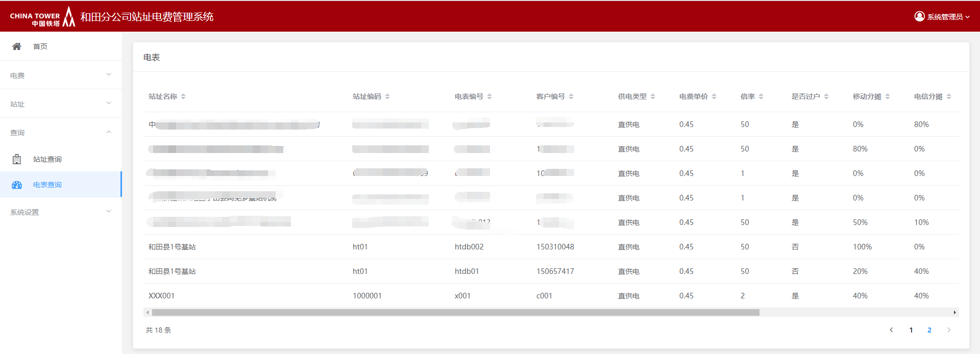This screenshot has height=354, width=980.
Task: Sort by the 电费单价 column sort icon
Action: coord(714,96)
